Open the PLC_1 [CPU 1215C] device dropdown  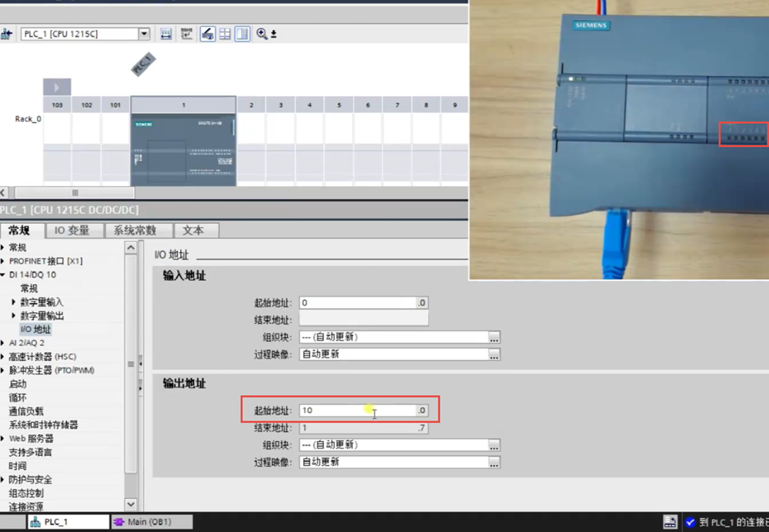click(144, 34)
